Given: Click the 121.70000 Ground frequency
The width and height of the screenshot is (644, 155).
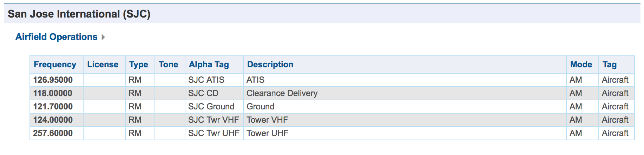Looking at the screenshot, I should coord(53,107).
